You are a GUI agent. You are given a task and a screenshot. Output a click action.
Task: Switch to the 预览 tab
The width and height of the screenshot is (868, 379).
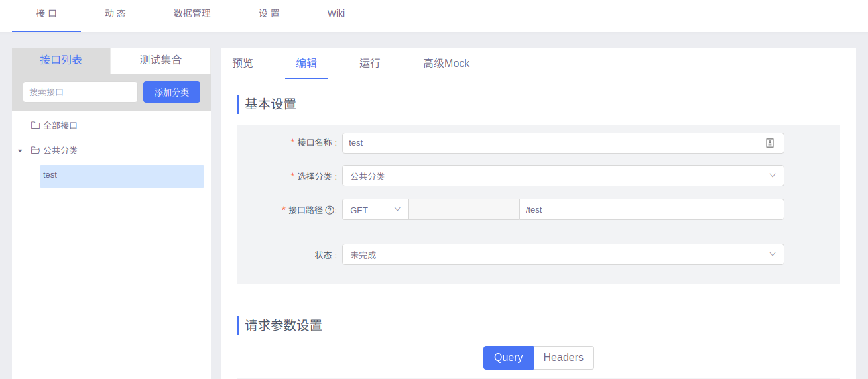point(243,64)
